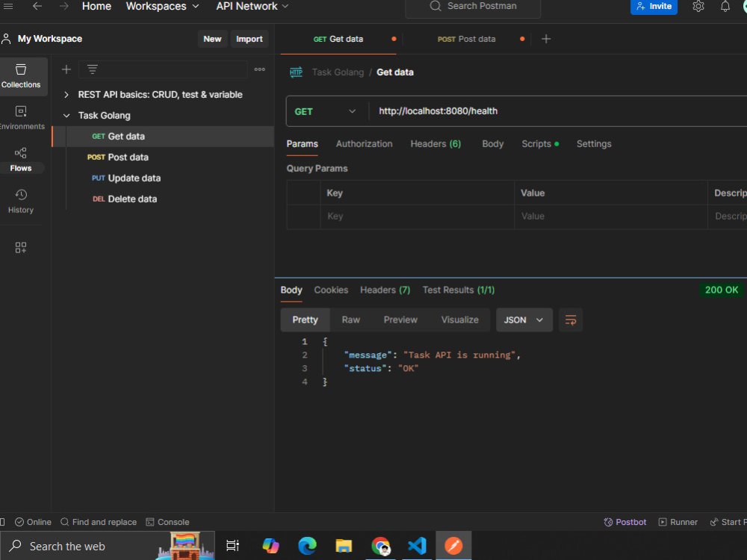The height and width of the screenshot is (560, 747).
Task: Click the HTTP request type icon
Action: click(x=296, y=72)
